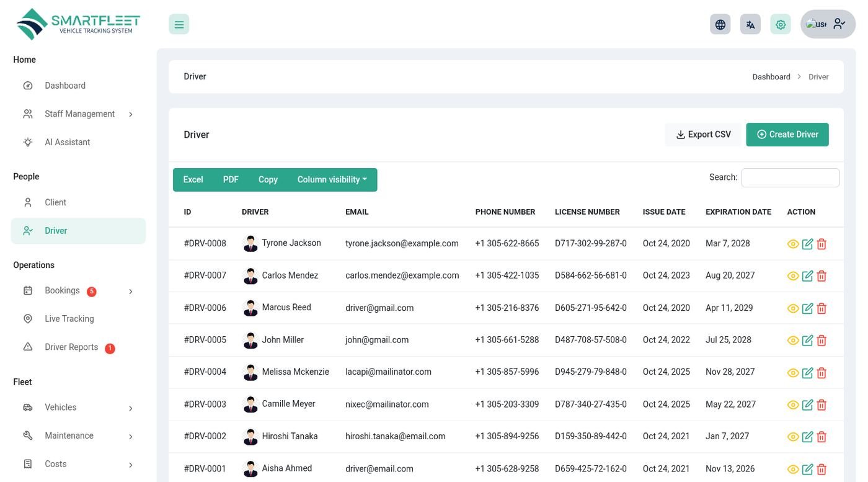Delete driver Melissa Mckenzie
868x482 pixels.
point(821,373)
